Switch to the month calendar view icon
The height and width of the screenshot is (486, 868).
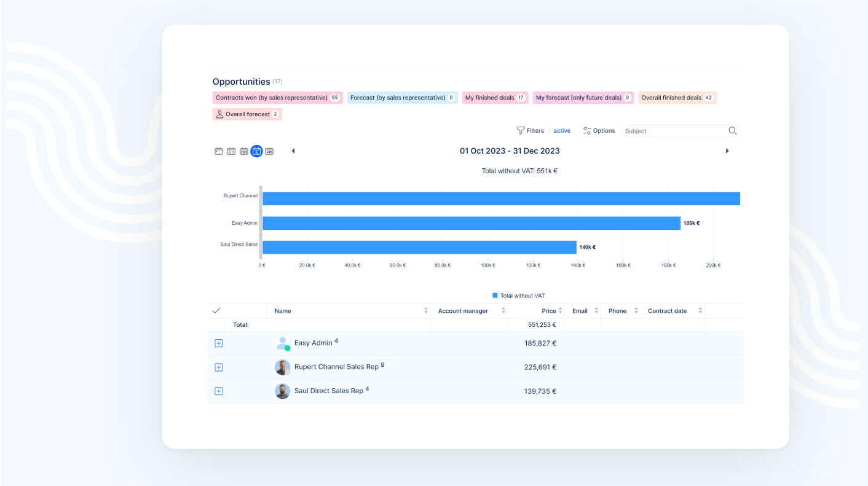coord(243,151)
